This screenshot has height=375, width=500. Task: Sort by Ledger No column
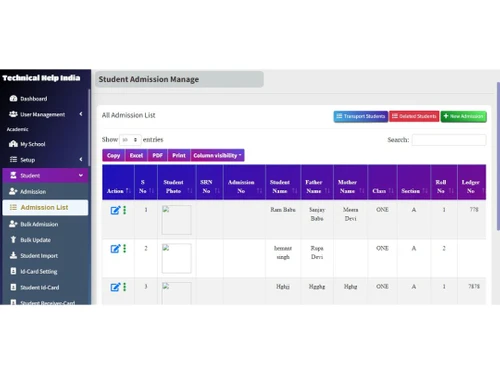click(x=472, y=183)
